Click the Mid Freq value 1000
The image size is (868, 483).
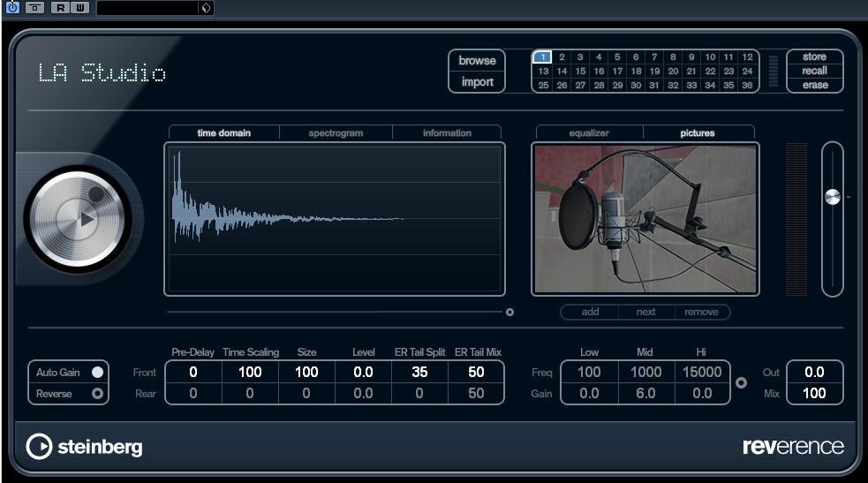(646, 373)
